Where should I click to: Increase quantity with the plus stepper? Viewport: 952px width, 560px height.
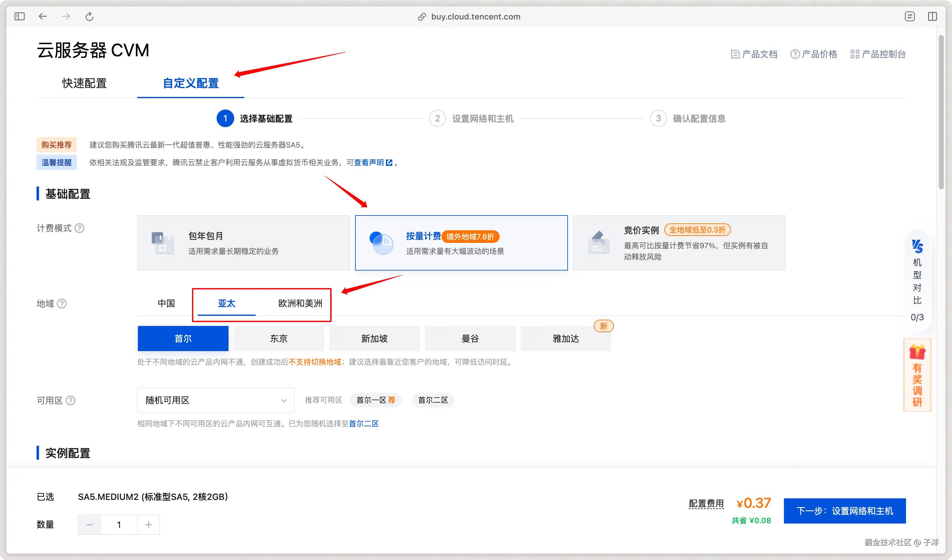(149, 524)
